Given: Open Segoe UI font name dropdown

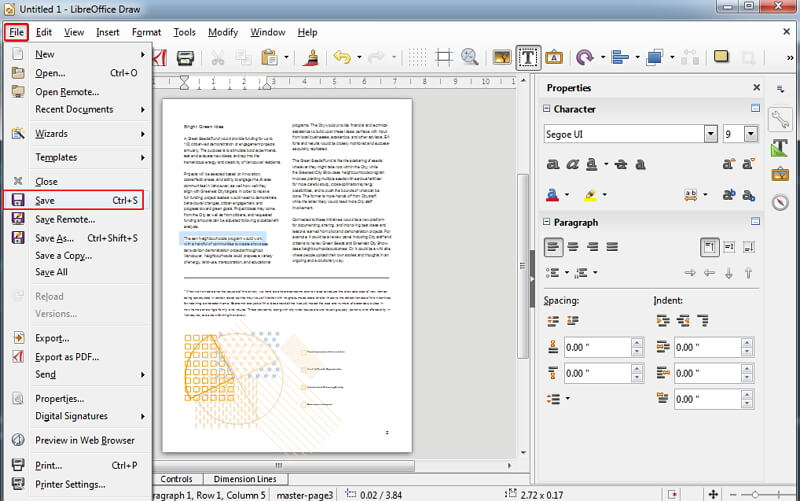Looking at the screenshot, I should [x=711, y=134].
